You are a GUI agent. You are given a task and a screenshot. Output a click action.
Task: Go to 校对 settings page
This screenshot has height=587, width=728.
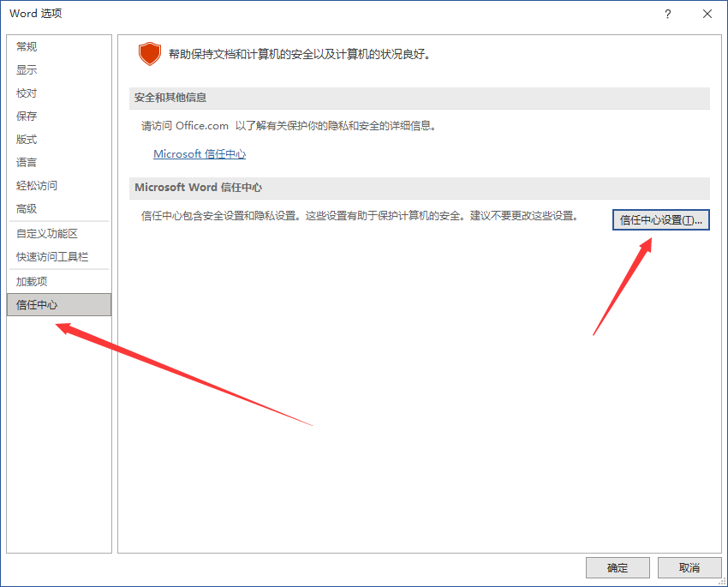click(x=59, y=93)
